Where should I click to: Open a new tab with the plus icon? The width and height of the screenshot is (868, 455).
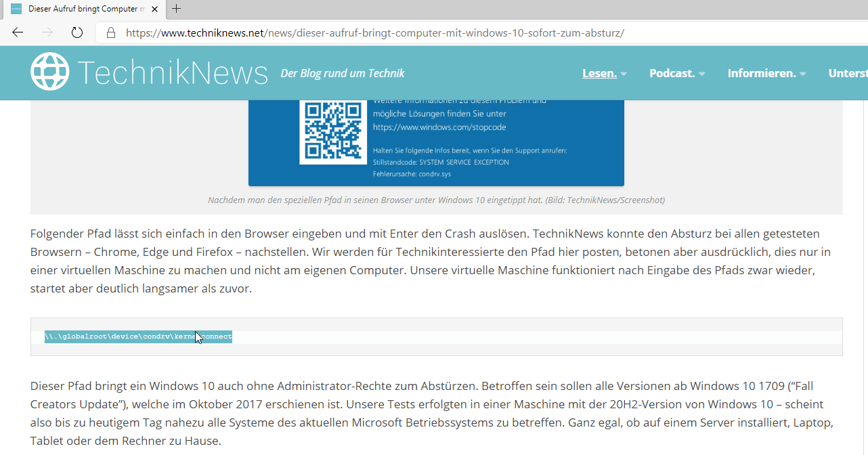click(x=177, y=9)
